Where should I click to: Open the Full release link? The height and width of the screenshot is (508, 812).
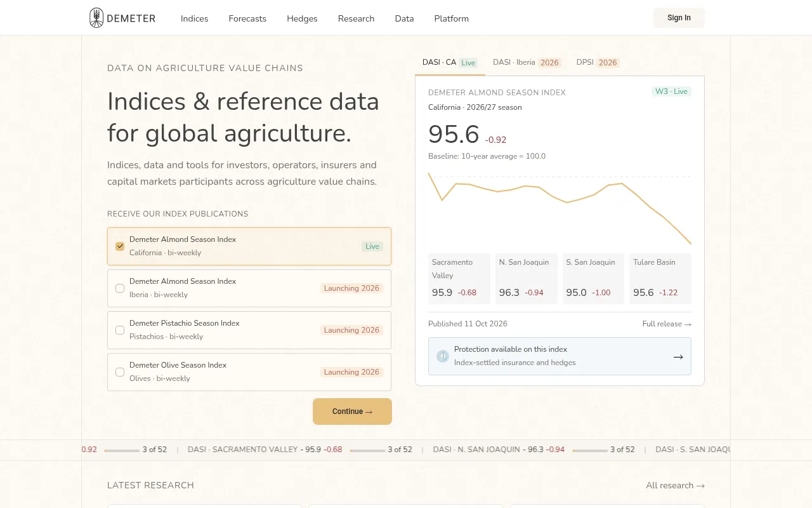click(x=667, y=324)
